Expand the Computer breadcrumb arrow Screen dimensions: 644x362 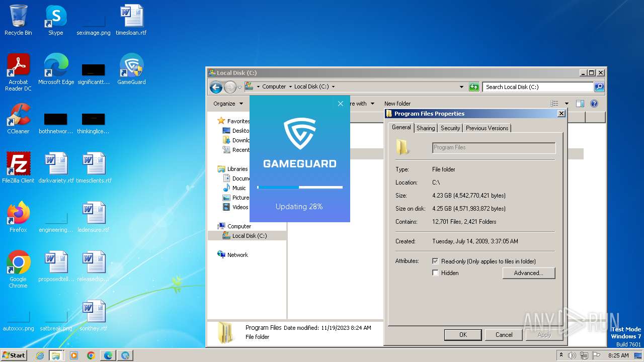pos(290,87)
